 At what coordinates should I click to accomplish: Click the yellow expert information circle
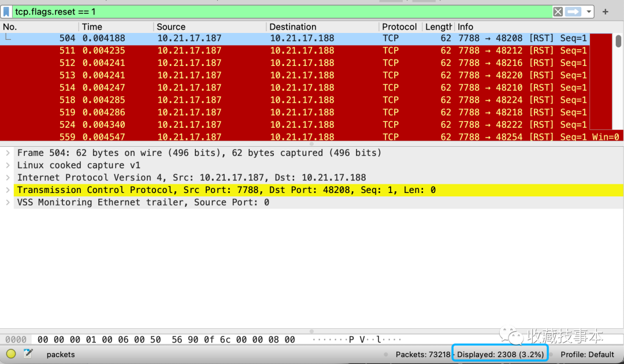(x=11, y=354)
